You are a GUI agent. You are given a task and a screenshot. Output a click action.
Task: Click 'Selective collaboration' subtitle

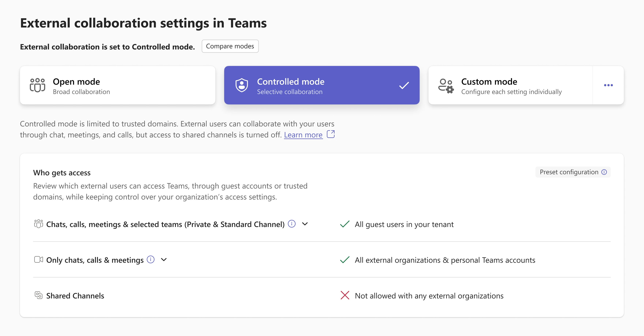pos(290,92)
